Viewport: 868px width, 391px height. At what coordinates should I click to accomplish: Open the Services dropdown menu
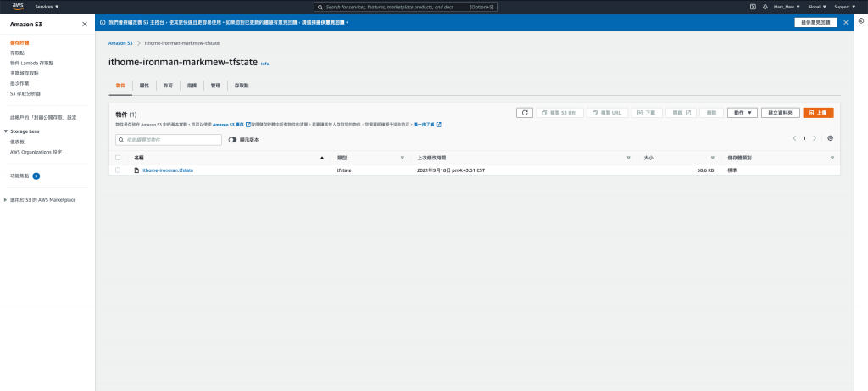(x=47, y=7)
